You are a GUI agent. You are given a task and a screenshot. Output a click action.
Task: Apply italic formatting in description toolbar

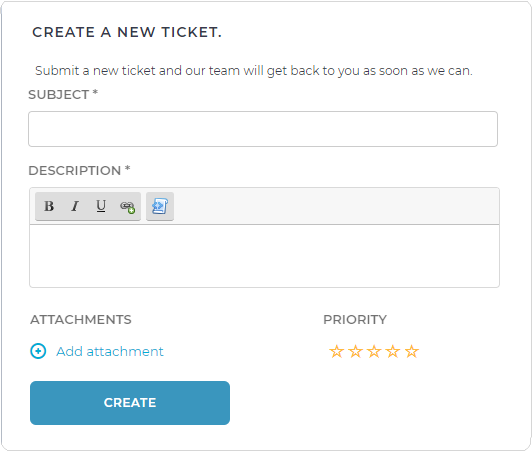click(x=75, y=206)
